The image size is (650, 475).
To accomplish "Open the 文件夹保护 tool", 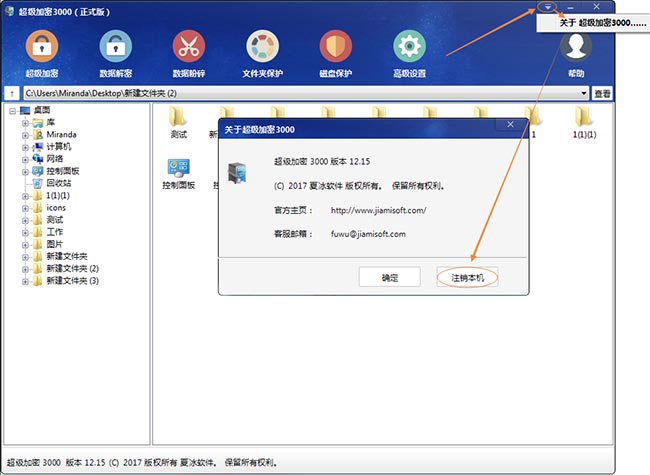I will [262, 46].
